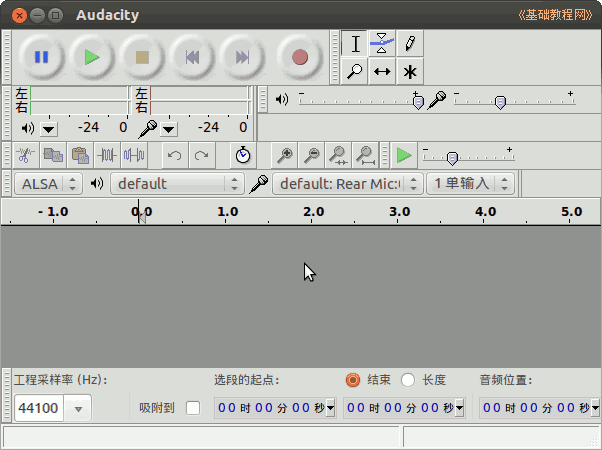Click the Zoom In toolbar icon
This screenshot has width=602, height=450.
285,155
